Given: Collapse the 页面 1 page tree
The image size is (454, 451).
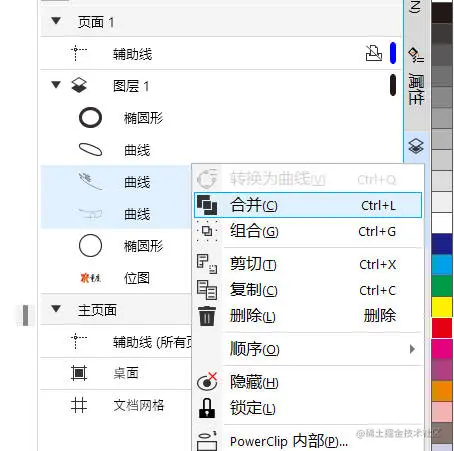Looking at the screenshot, I should click(x=56, y=21).
